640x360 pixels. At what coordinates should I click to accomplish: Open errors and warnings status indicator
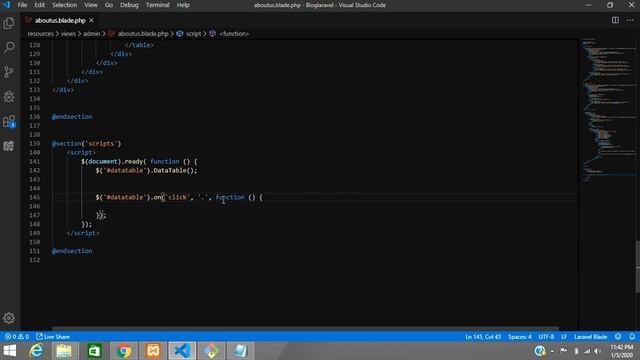coord(17,337)
